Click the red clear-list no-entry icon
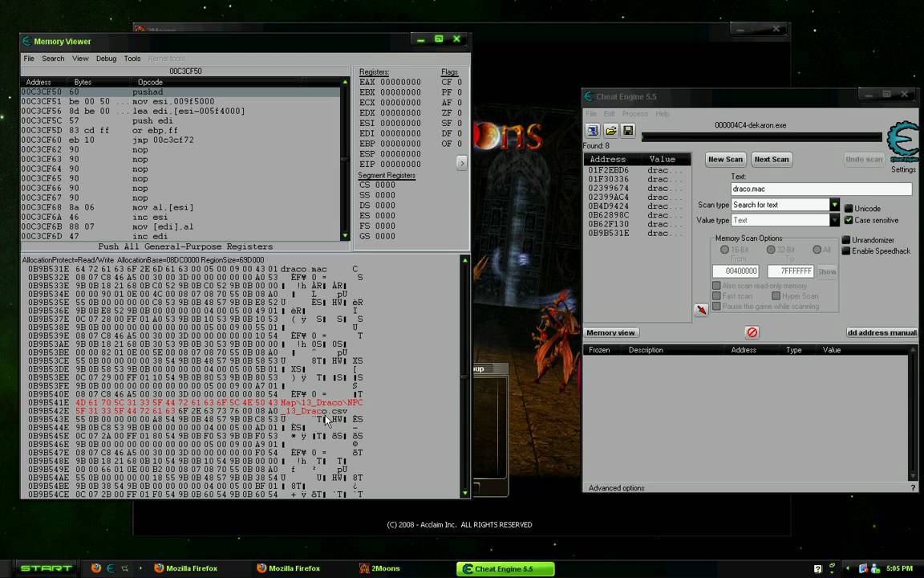This screenshot has width=924, height=578. pyautogui.click(x=752, y=332)
